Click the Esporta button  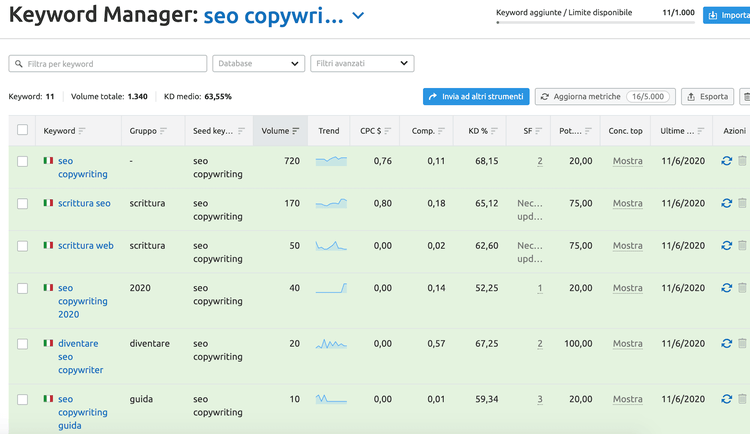coord(707,97)
